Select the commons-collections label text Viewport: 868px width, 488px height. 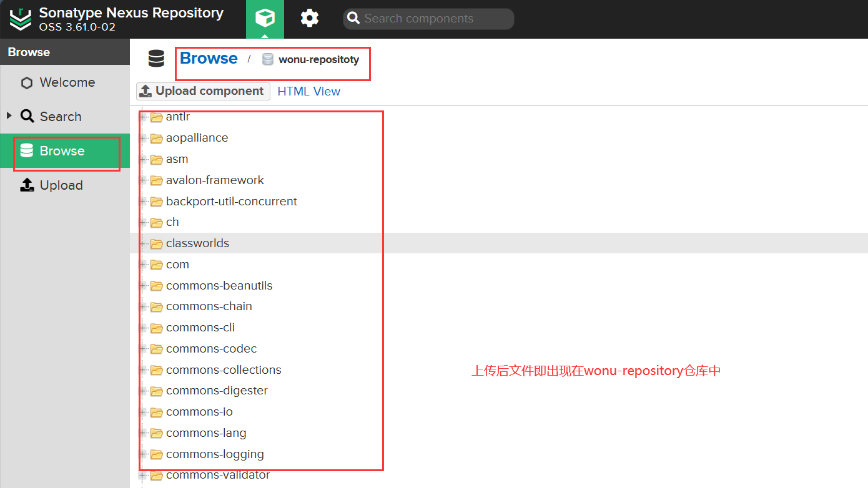click(224, 370)
